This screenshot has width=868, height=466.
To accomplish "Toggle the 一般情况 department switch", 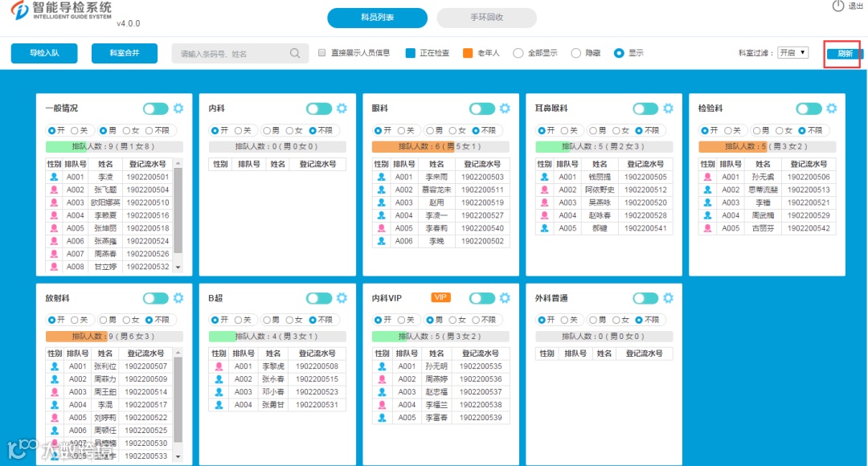I will click(x=156, y=108).
